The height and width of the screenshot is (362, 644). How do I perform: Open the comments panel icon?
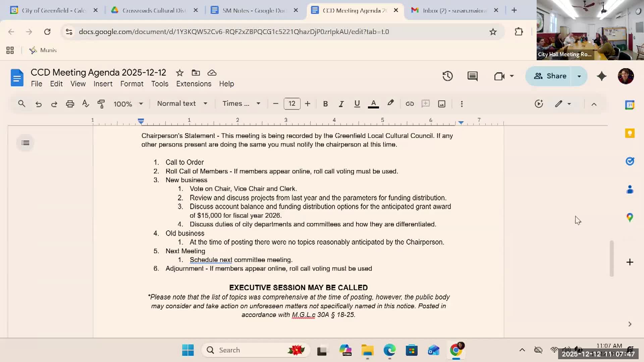click(472, 76)
